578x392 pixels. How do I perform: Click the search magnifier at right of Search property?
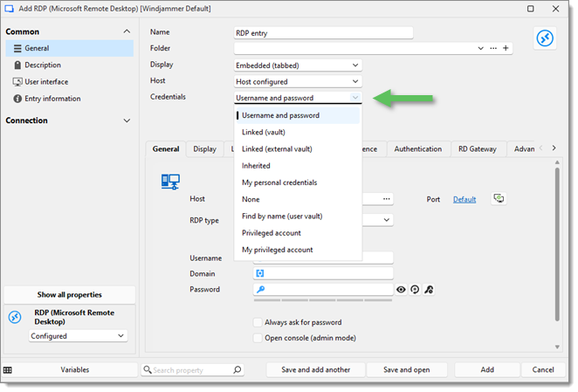click(x=237, y=369)
